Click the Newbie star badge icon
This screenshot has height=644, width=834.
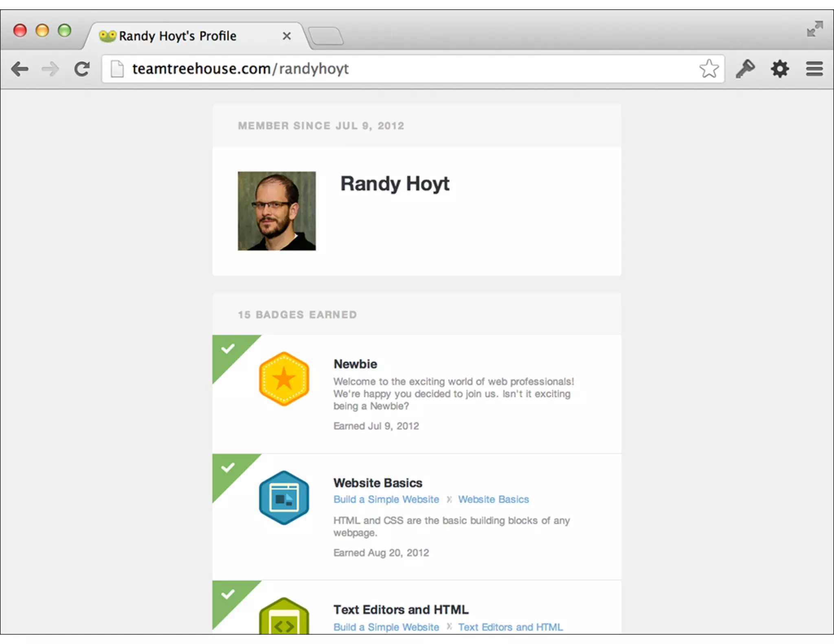pos(284,379)
